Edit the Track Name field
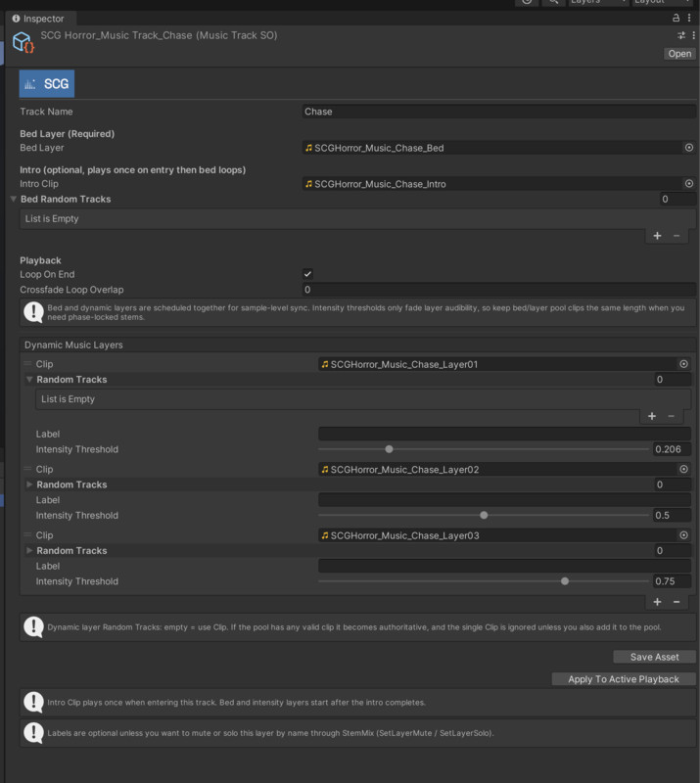This screenshot has height=783, width=700. pos(498,112)
